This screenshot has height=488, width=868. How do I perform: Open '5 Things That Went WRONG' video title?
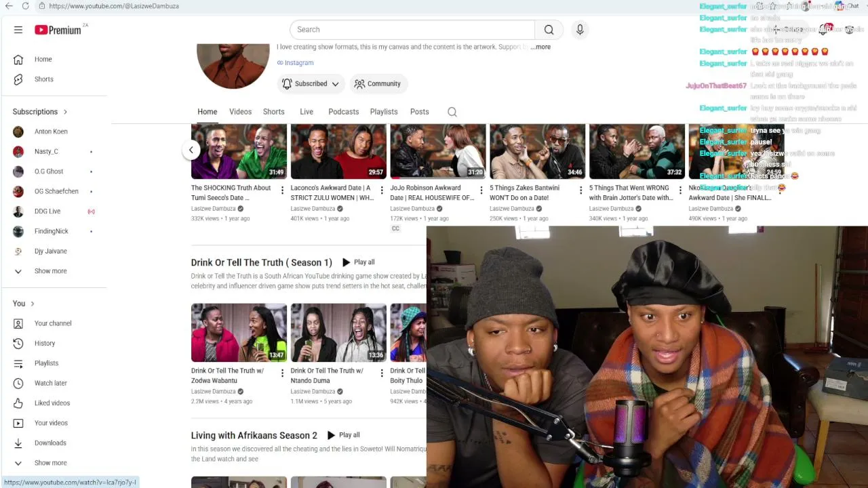(631, 193)
